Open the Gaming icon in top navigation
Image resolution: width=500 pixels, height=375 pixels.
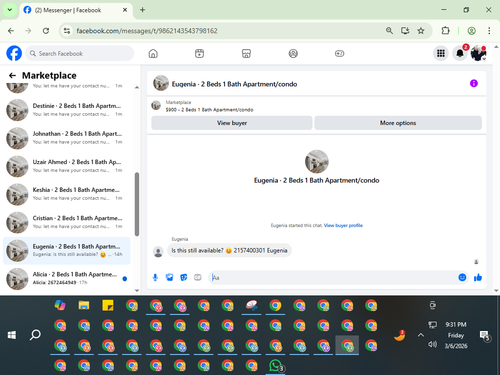click(x=340, y=53)
